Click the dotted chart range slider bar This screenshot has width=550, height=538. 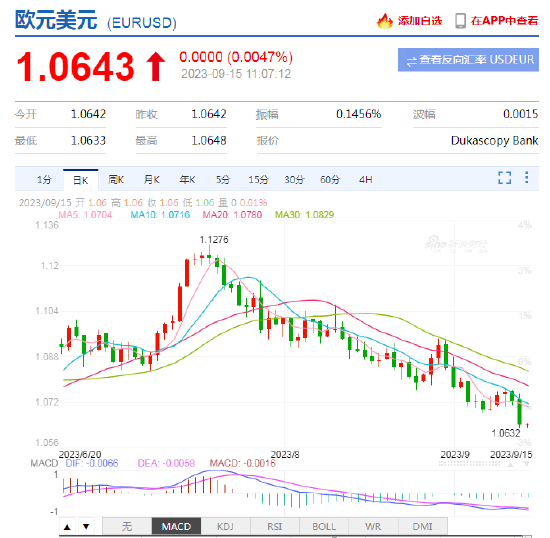[469, 464]
